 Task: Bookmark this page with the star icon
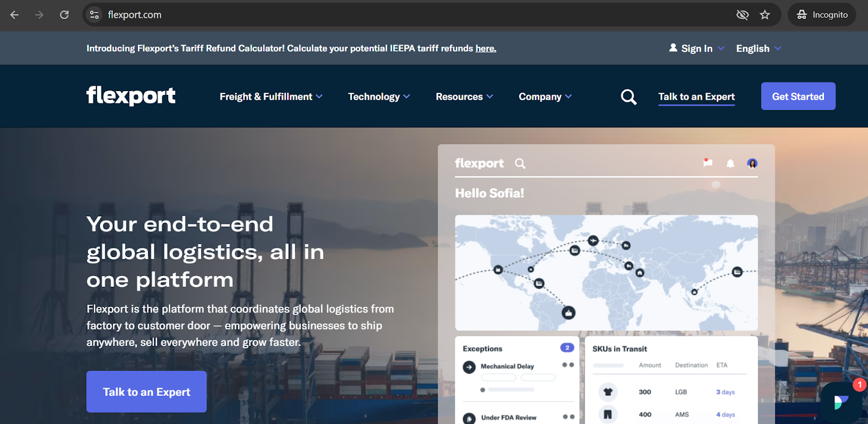point(765,15)
